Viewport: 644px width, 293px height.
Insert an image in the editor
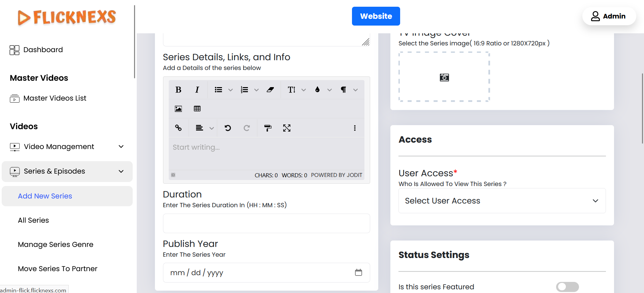179,109
